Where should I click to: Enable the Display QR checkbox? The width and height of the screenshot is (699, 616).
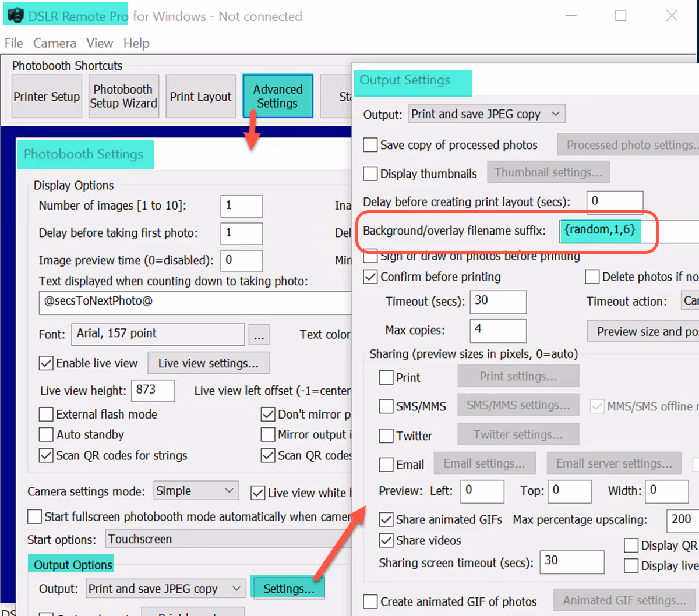[x=631, y=546]
